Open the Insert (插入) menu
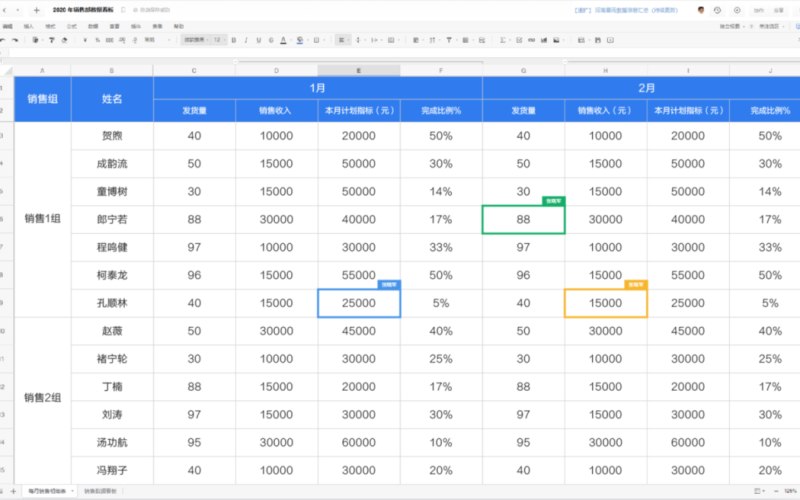This screenshot has height=500, width=800. [x=29, y=26]
